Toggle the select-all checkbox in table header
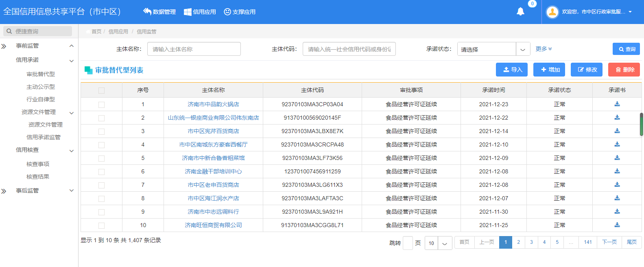This screenshot has height=267, width=644. tap(101, 90)
